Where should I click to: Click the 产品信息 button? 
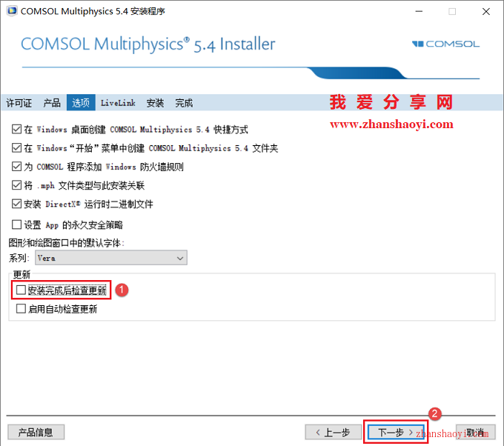pos(36,432)
